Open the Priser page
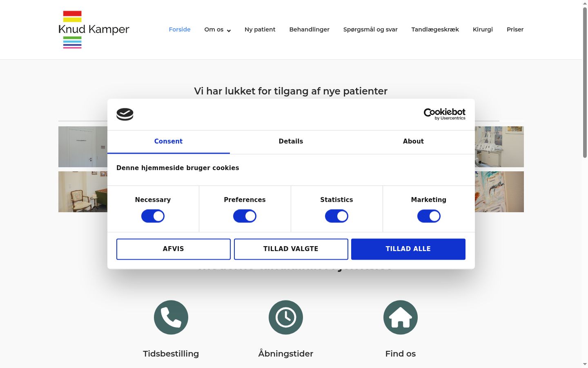The height and width of the screenshot is (368, 588). pos(515,29)
